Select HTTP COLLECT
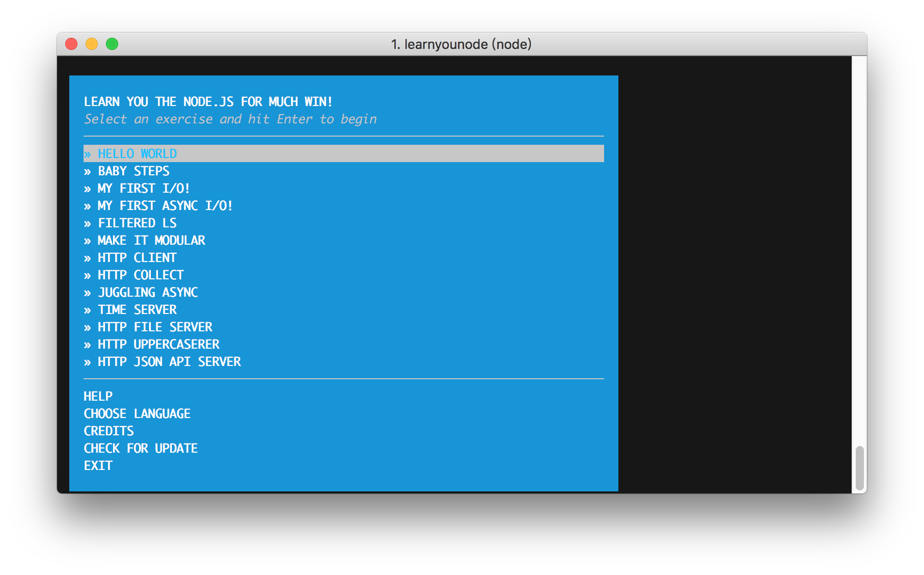The width and height of the screenshot is (924, 575). [x=141, y=275]
